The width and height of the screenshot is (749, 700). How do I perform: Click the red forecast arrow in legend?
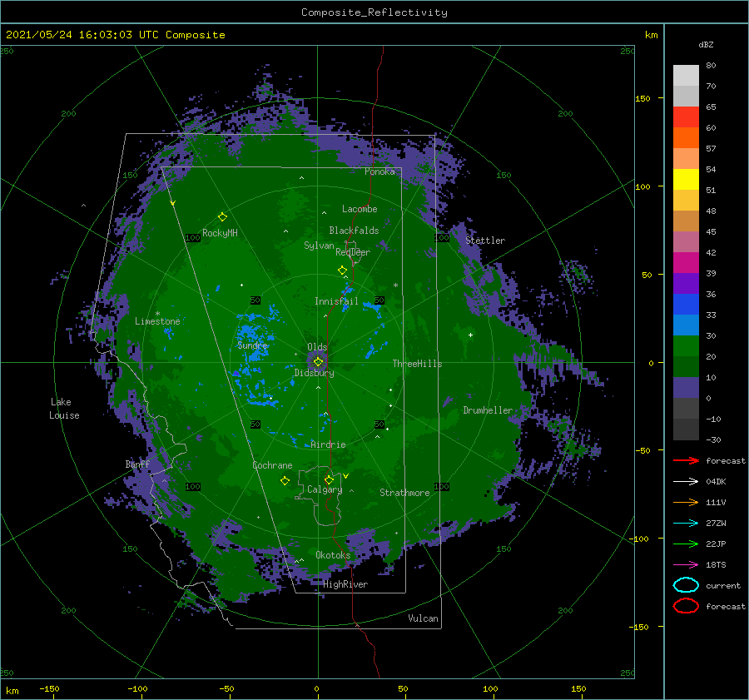(x=686, y=460)
